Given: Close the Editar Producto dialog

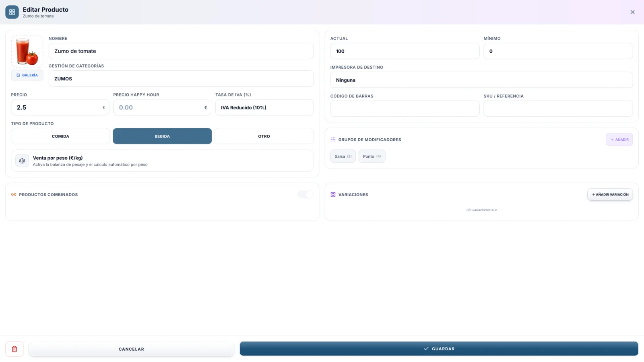Looking at the screenshot, I should [632, 12].
